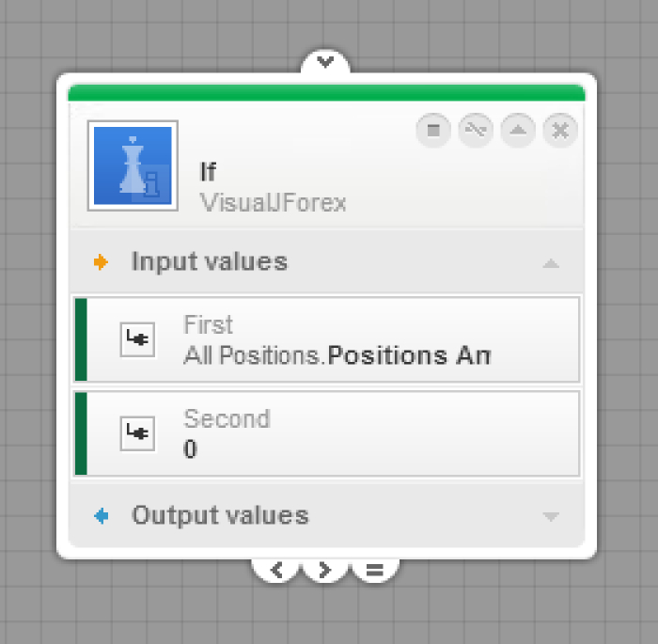The height and width of the screenshot is (644, 658).
Task: Click the plug icon beside First input
Action: click(137, 339)
